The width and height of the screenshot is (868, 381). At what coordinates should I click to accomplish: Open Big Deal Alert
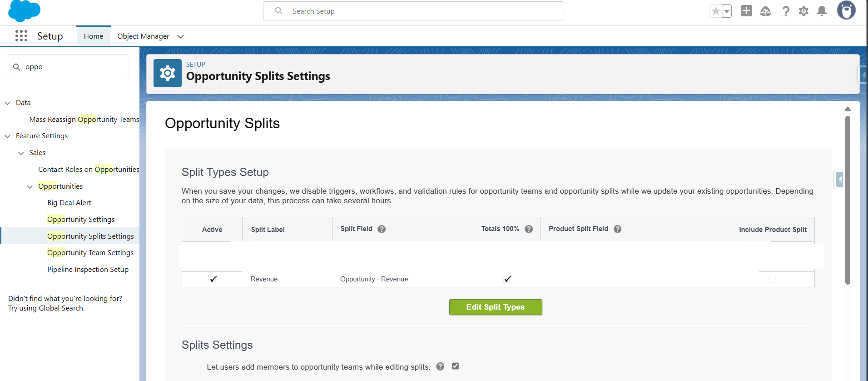coord(69,203)
